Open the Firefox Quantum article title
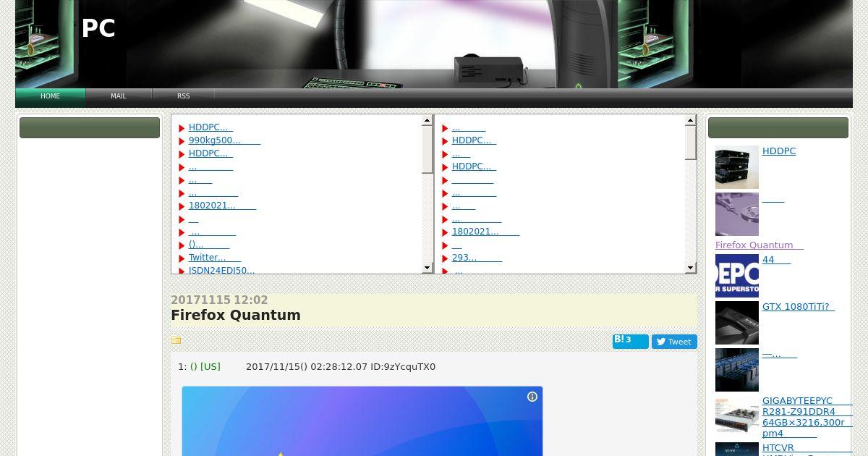 tap(236, 315)
